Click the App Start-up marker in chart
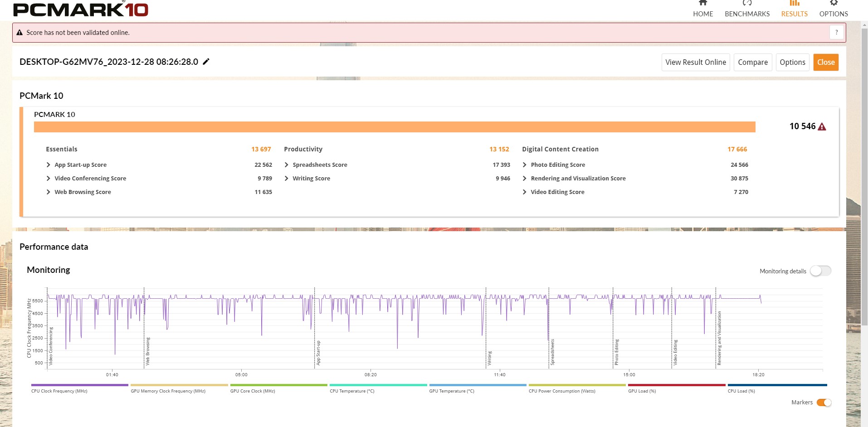This screenshot has width=868, height=427. pos(318,353)
